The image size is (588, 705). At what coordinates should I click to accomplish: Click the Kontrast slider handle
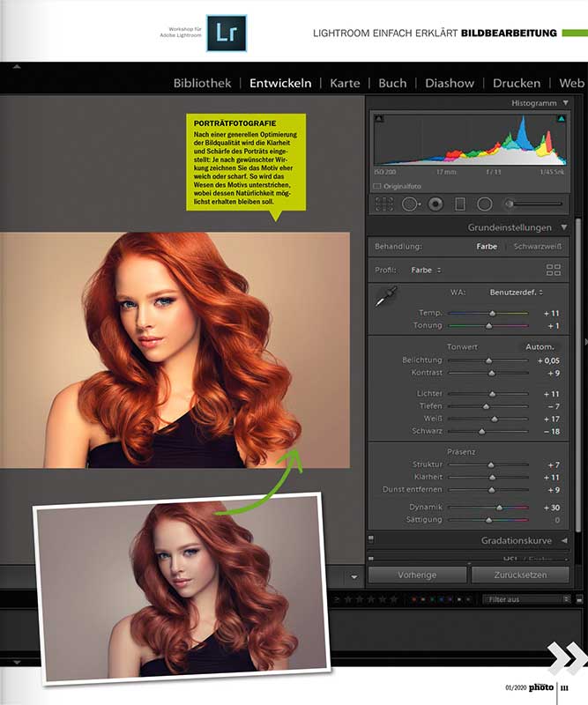pyautogui.click(x=492, y=373)
